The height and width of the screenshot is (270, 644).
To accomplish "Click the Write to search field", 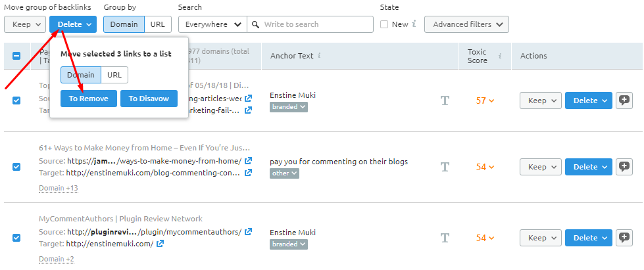I will click(x=316, y=24).
